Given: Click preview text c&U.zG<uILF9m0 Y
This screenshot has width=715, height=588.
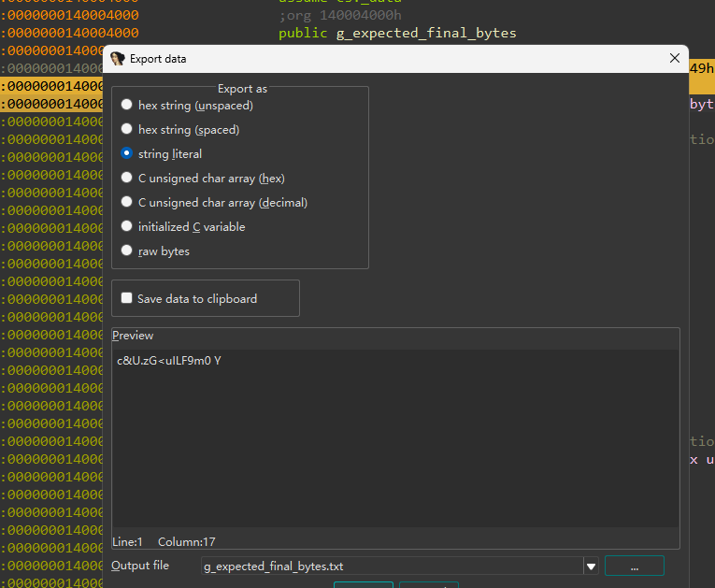Looking at the screenshot, I should coord(169,361).
